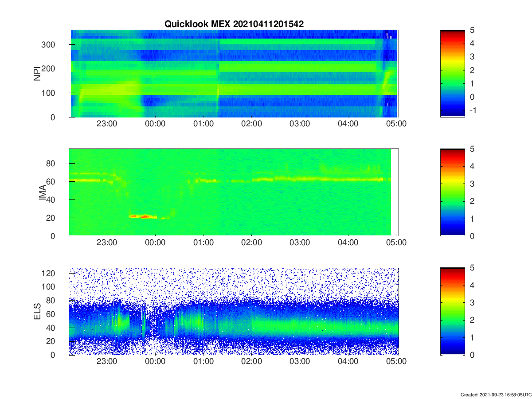Click 02:00 time label under NPI panel
The height and width of the screenshot is (399, 532).
[x=251, y=124]
